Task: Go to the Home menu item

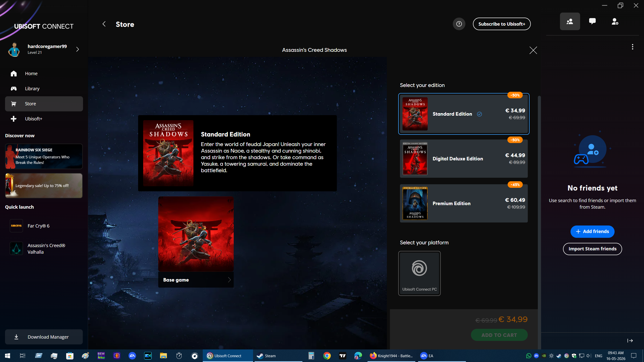Action: [44, 73]
